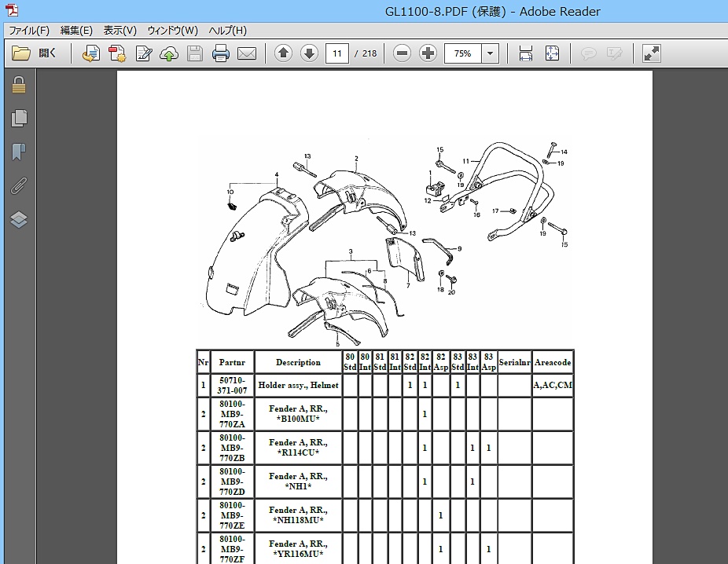Click the email envelope icon
This screenshot has width=728, height=564.
point(247,53)
